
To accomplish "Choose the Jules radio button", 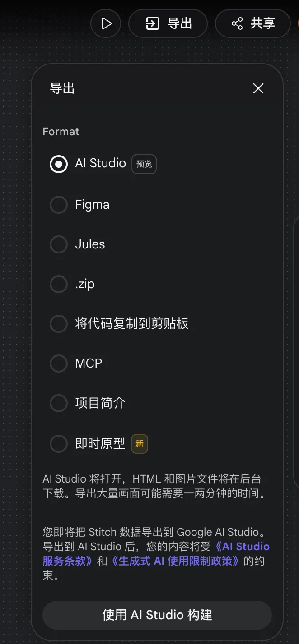I will [x=59, y=244].
